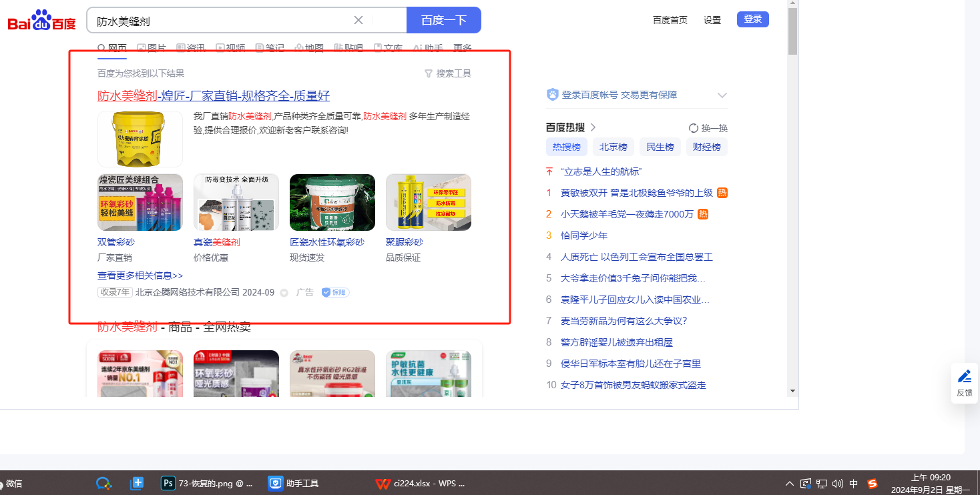
Task: Click the yellow bucket product thumbnail
Action: click(x=140, y=139)
